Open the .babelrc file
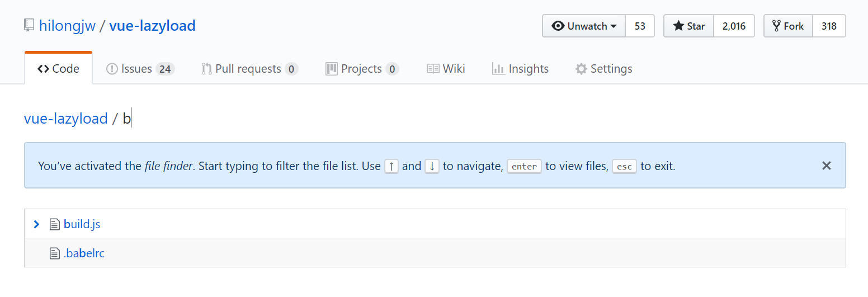868x297 pixels. [84, 253]
